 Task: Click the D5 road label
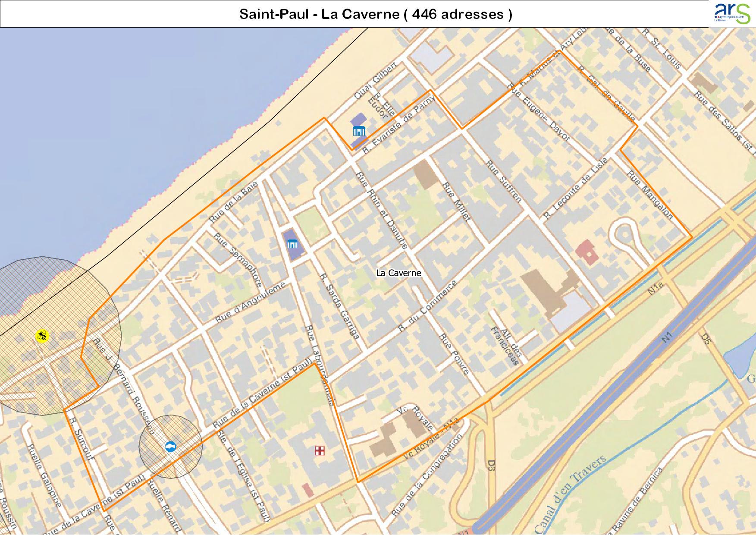point(706,339)
